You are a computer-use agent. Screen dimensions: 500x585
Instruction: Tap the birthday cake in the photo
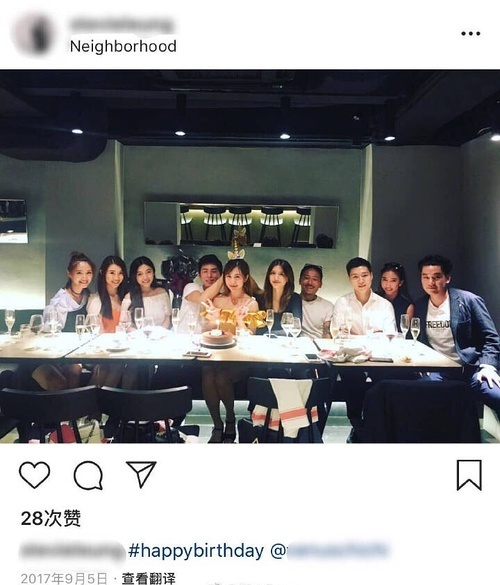[216, 338]
